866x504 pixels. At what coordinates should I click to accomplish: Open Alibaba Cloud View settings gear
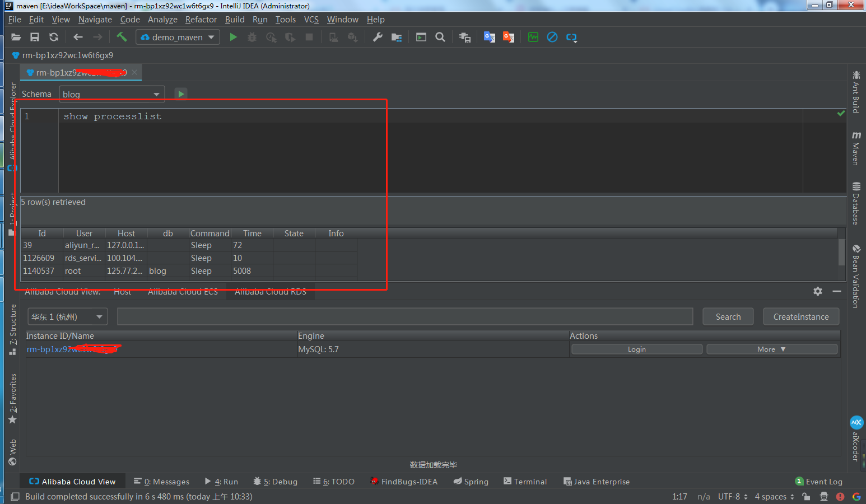coord(818,291)
